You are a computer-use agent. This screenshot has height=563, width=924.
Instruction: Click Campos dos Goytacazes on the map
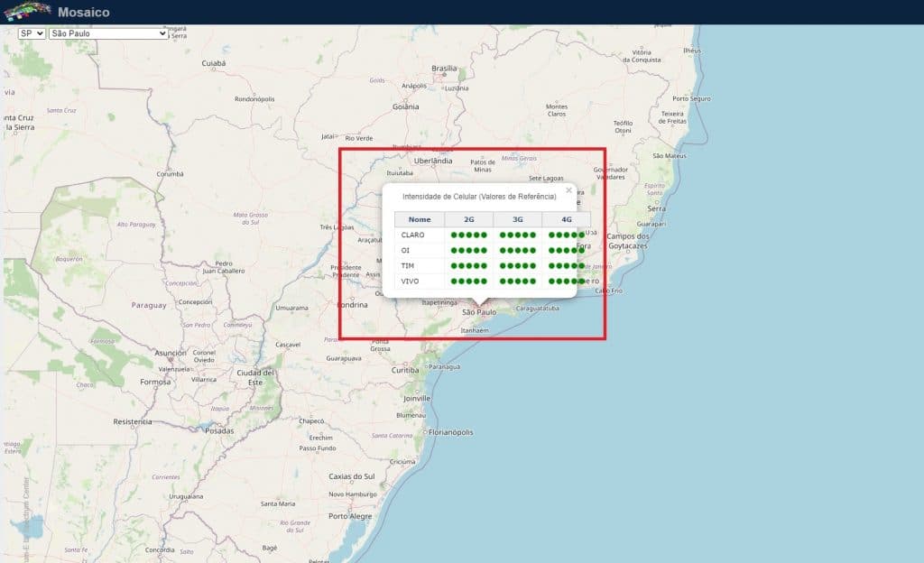pyautogui.click(x=628, y=241)
